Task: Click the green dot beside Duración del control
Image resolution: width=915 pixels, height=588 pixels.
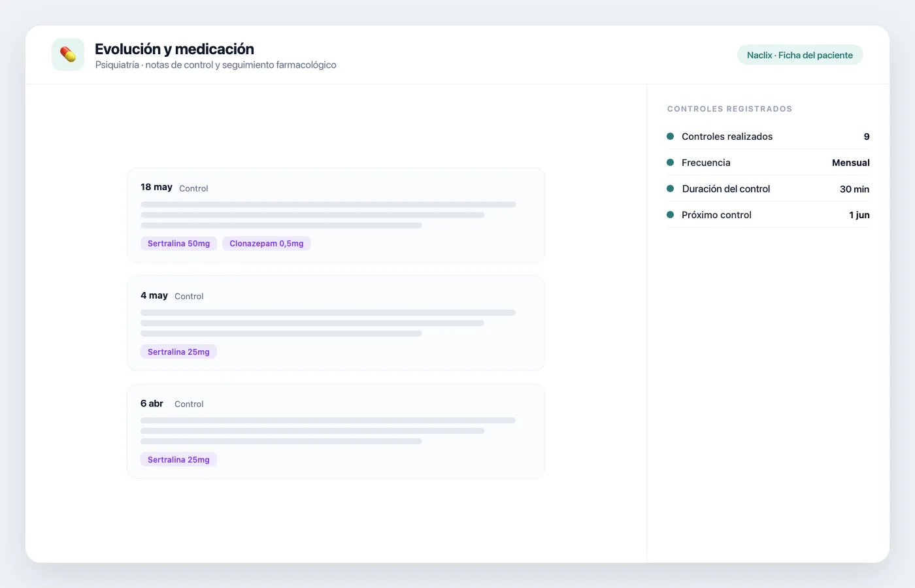Action: 670,189
